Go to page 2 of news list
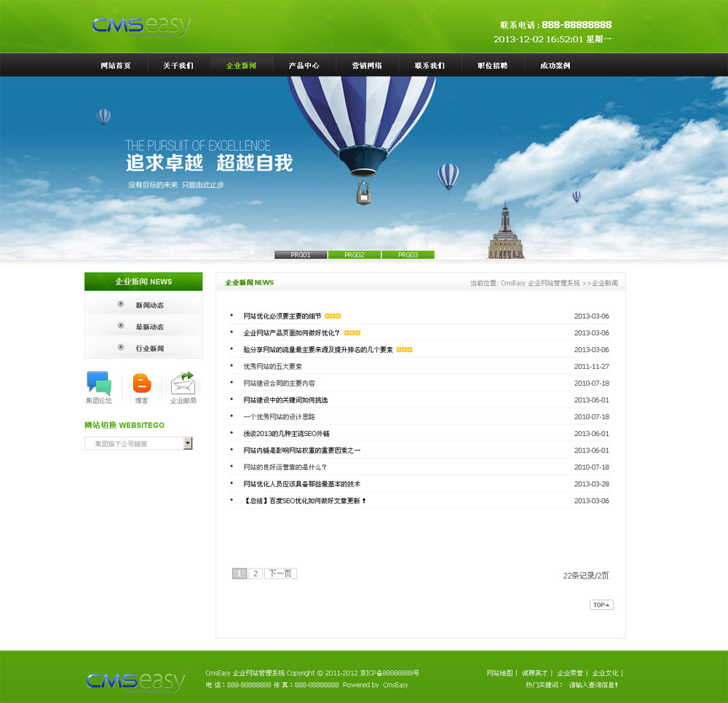This screenshot has height=703, width=728. click(x=256, y=573)
